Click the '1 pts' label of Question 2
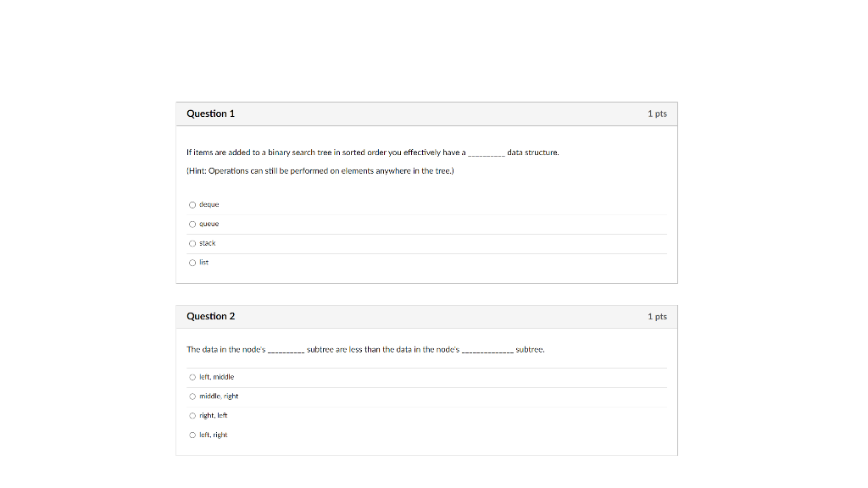This screenshot has height=488, width=868. [657, 317]
